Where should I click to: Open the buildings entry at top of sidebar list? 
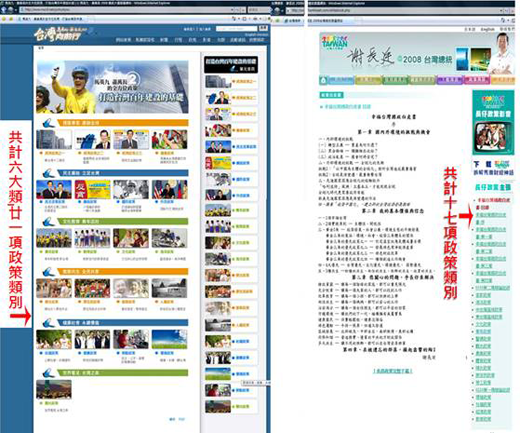[231, 82]
